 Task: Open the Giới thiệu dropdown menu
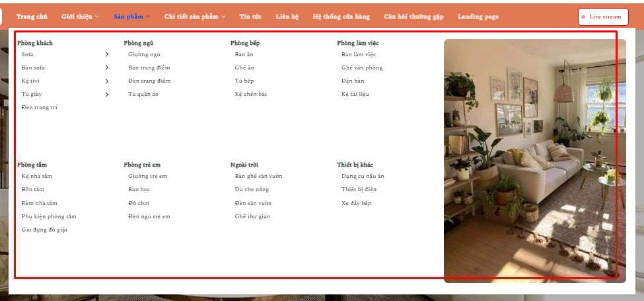pyautogui.click(x=80, y=17)
